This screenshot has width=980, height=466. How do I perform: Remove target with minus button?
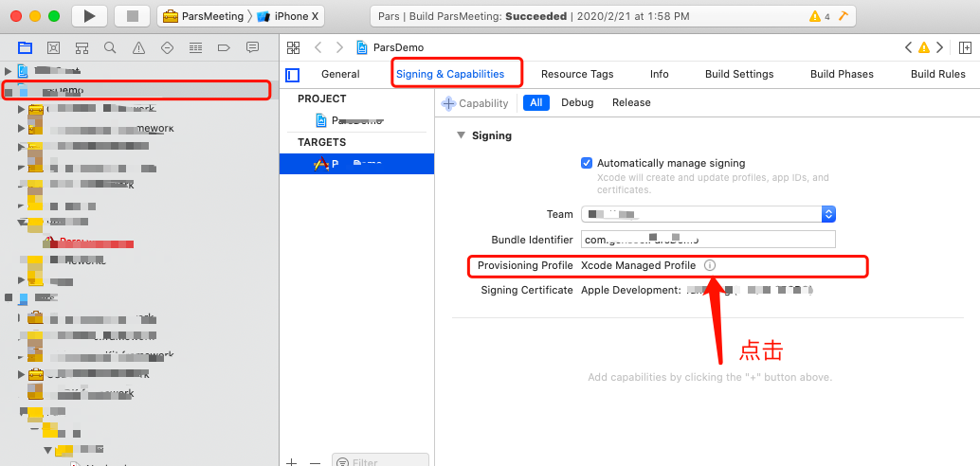click(315, 462)
